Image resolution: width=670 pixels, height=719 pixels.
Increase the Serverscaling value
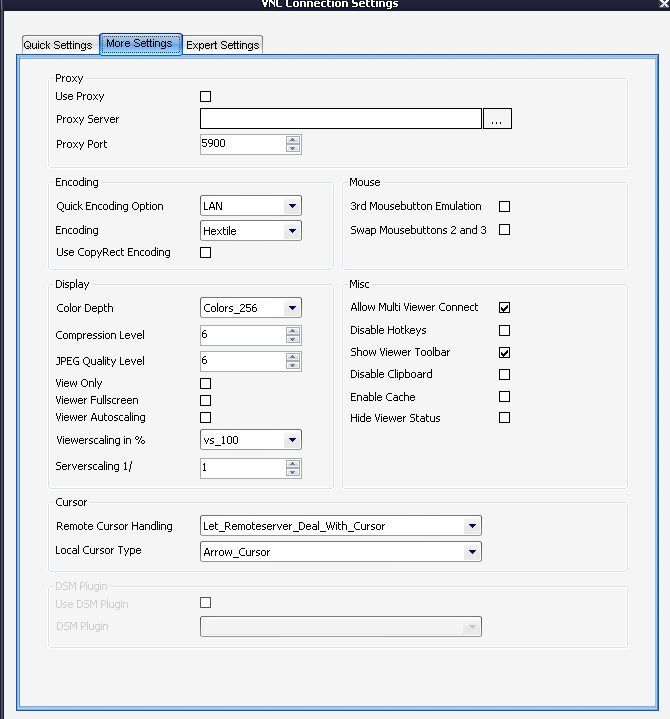tap(293, 464)
